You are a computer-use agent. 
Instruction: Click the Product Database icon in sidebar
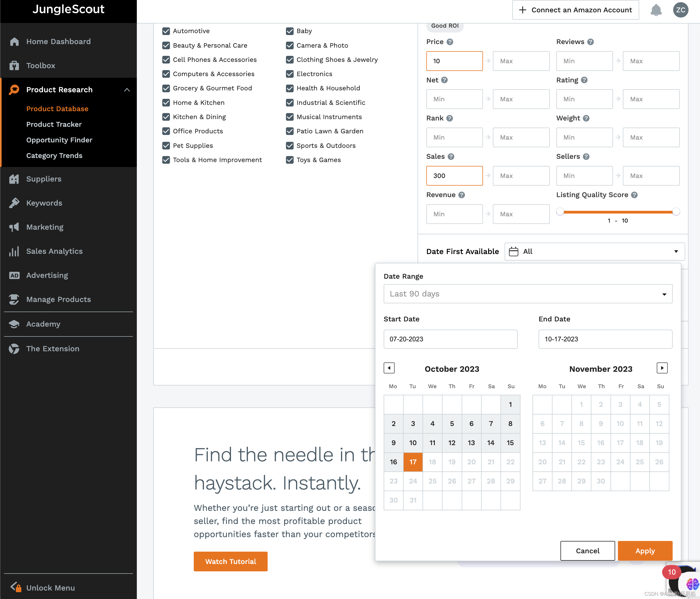tap(57, 108)
